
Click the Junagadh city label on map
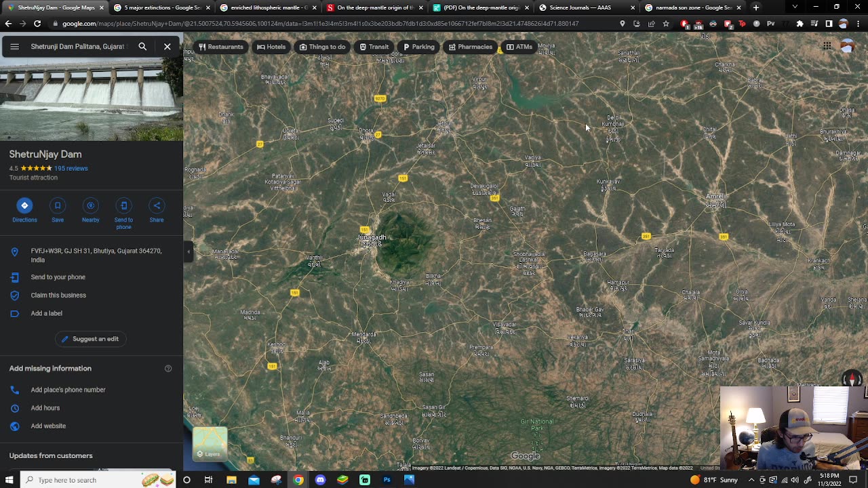[x=371, y=237]
